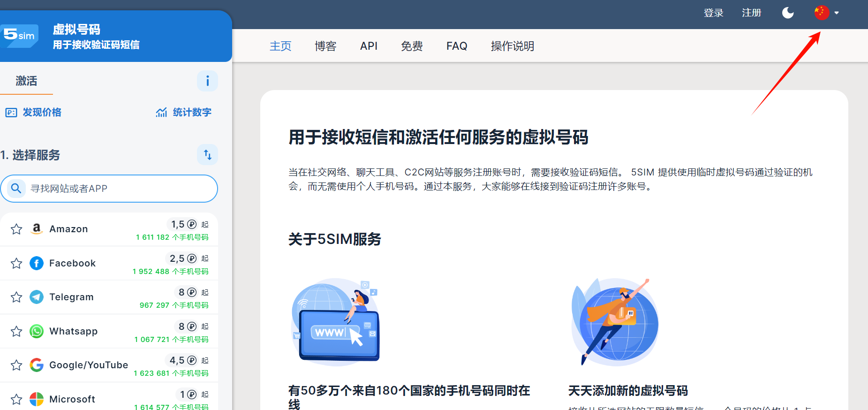This screenshot has height=410, width=868.
Task: Click the Google logo icon
Action: coord(37,365)
